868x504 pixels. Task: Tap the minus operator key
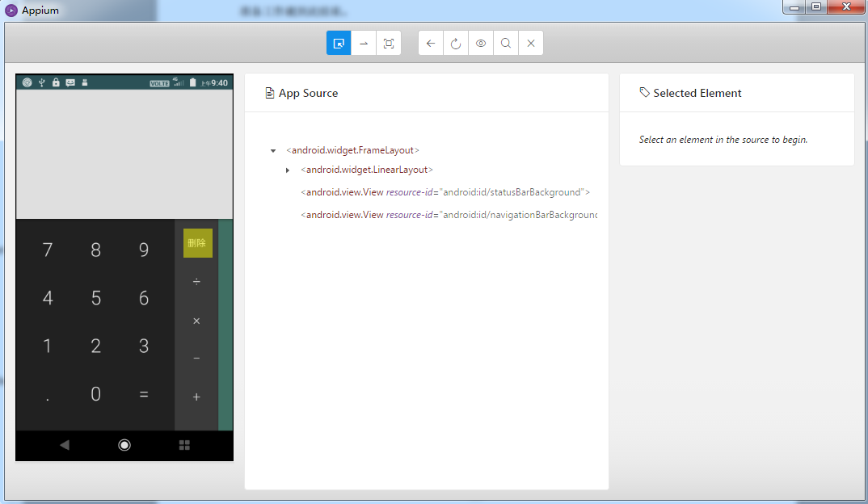196,359
